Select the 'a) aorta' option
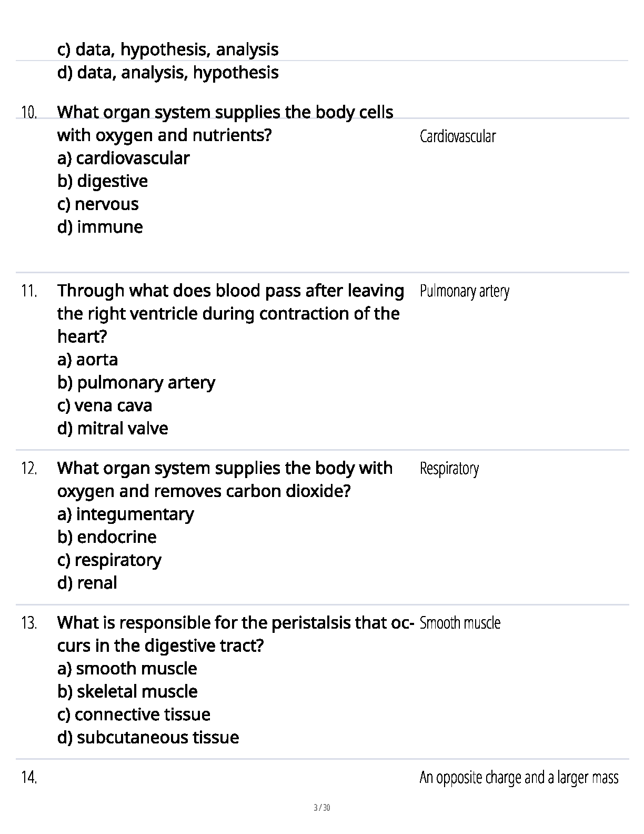Screen dimensions: 644x834 [x=87, y=360]
